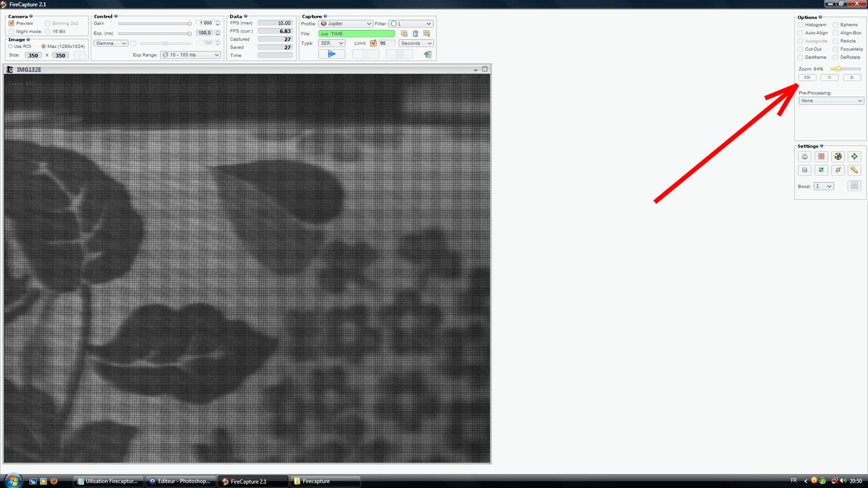
Task: Click the media player quick launch icon
Action: [x=43, y=481]
